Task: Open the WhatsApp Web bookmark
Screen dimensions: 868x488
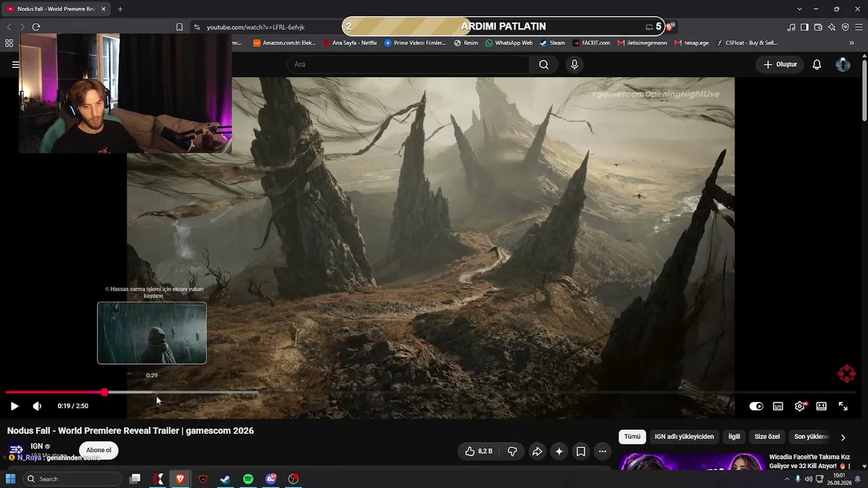Action: 509,43
